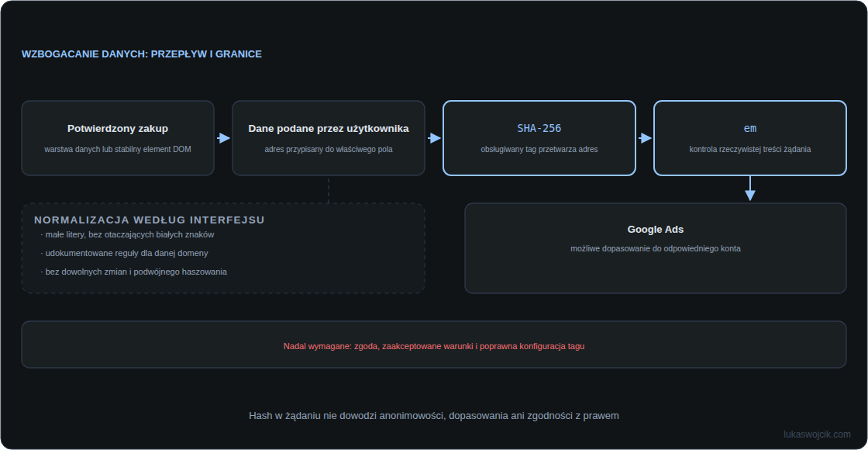The image size is (868, 450).
Task: Select the "em" parameter label
Action: tap(750, 129)
